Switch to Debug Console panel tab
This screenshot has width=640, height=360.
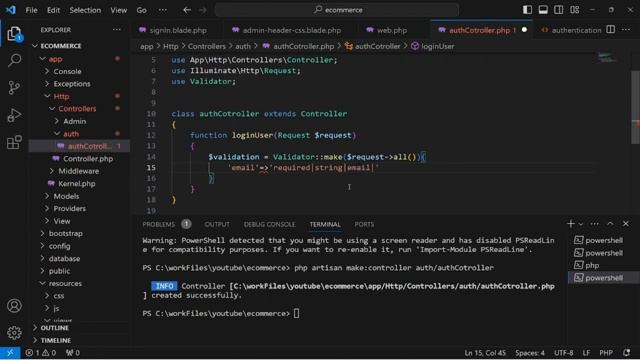pos(269,224)
